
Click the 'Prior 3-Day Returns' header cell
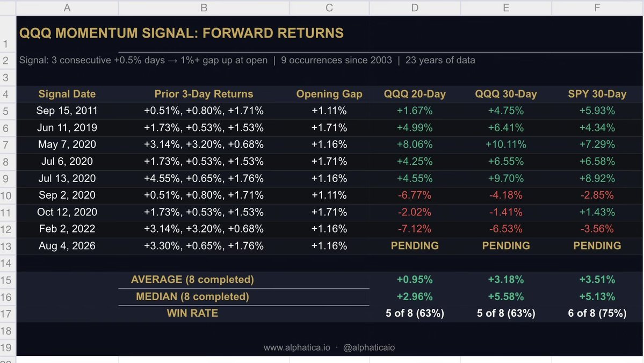pos(204,94)
